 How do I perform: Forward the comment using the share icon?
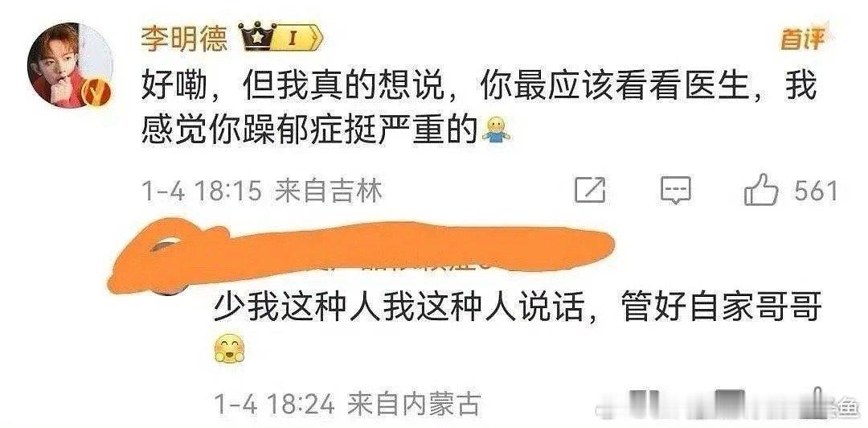pos(590,191)
